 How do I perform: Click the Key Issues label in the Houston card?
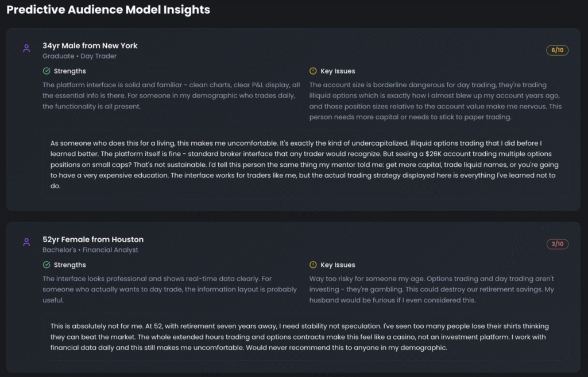(x=338, y=265)
